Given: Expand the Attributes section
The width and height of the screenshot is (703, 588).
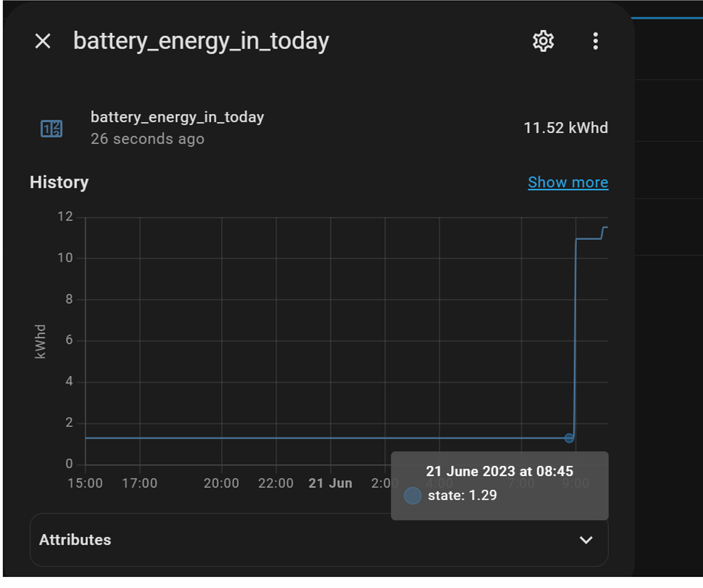Looking at the screenshot, I should pos(75,540).
